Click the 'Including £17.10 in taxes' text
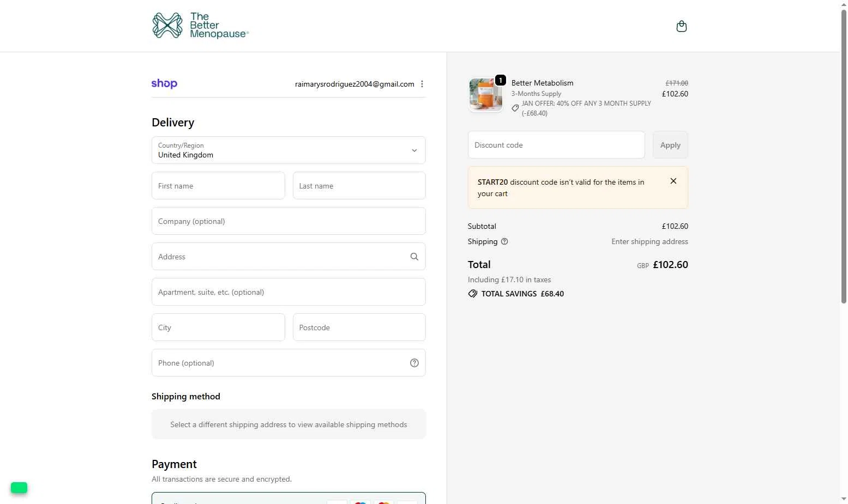Viewport: 848px width, 504px height. (x=509, y=280)
